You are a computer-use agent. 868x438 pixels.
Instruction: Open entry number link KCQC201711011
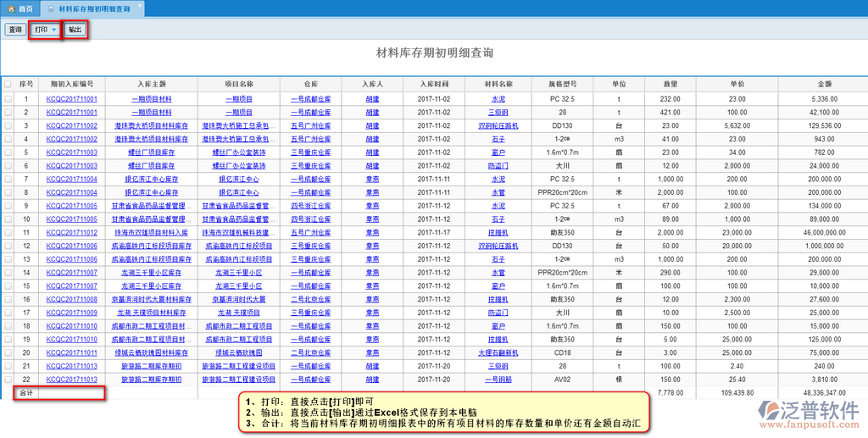(x=72, y=352)
